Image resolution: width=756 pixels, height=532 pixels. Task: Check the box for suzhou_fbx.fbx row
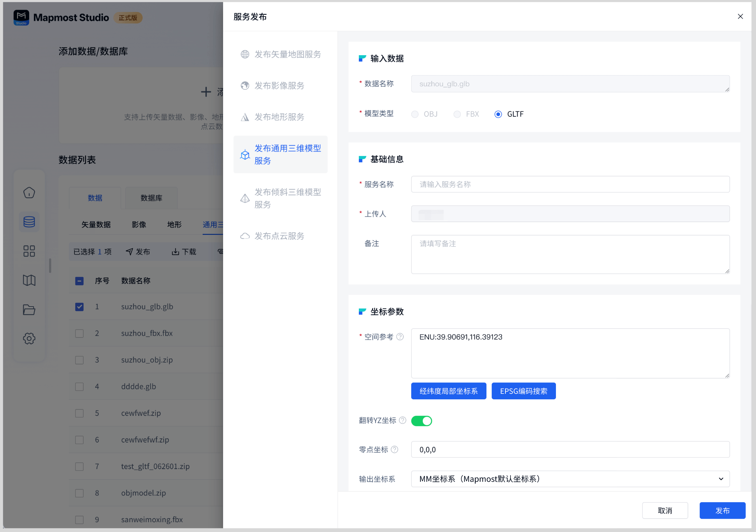(x=79, y=333)
